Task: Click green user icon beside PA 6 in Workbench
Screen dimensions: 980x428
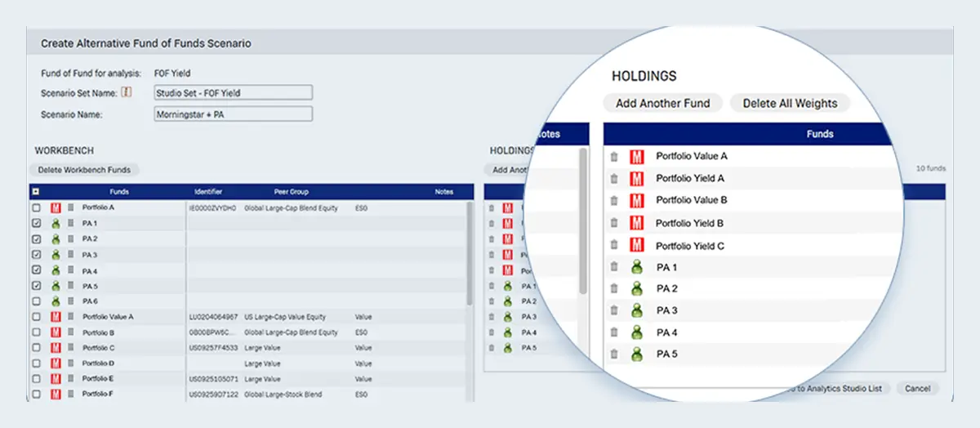Action: pos(56,301)
